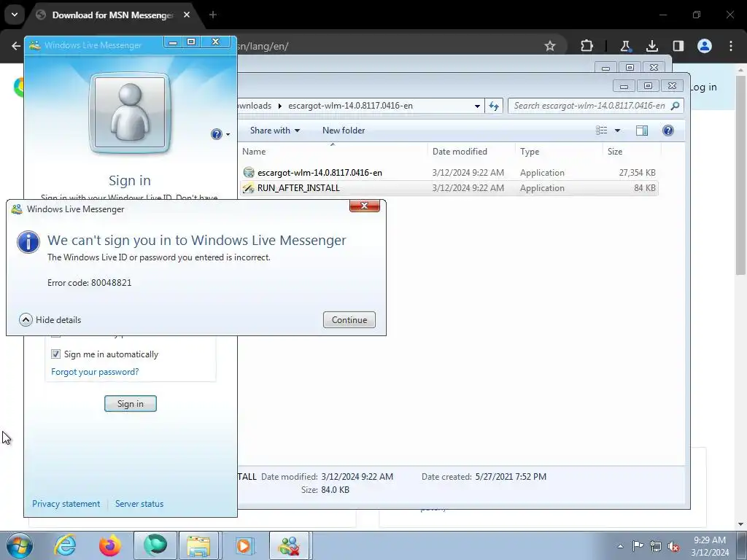Show hidden system tray icons
747x560 pixels.
[620, 546]
